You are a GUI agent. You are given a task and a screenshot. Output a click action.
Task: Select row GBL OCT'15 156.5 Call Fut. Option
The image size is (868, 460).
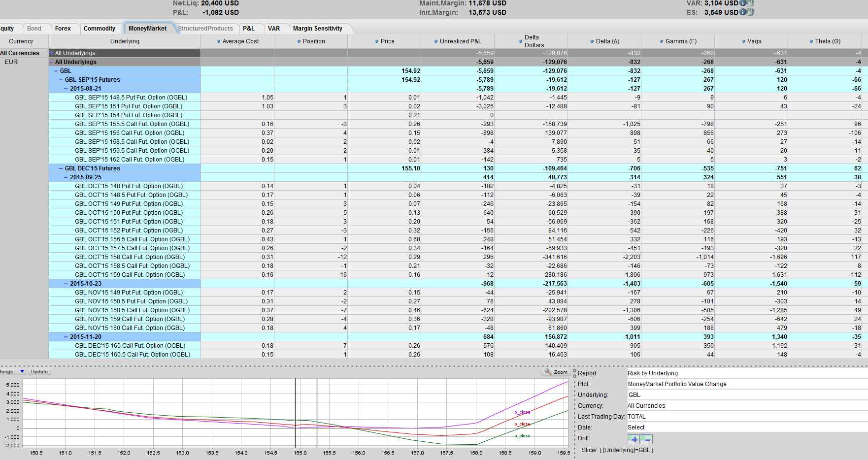click(455, 239)
